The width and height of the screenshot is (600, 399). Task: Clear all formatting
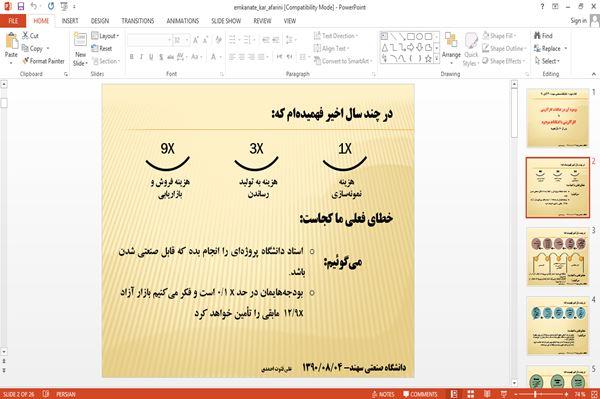[218, 40]
